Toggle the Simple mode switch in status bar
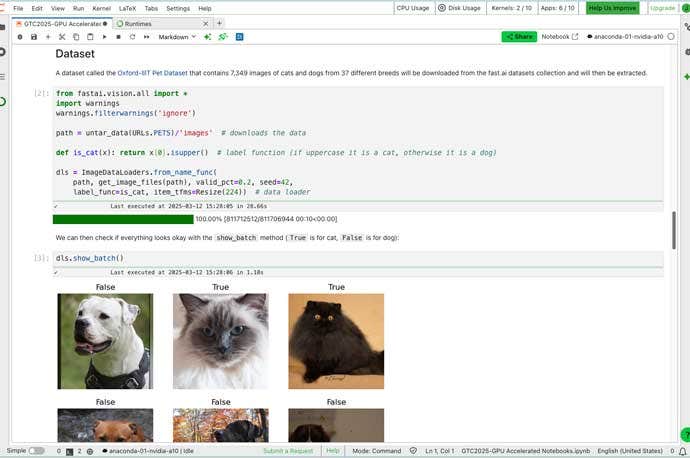This screenshot has height=458, width=690. click(x=36, y=451)
